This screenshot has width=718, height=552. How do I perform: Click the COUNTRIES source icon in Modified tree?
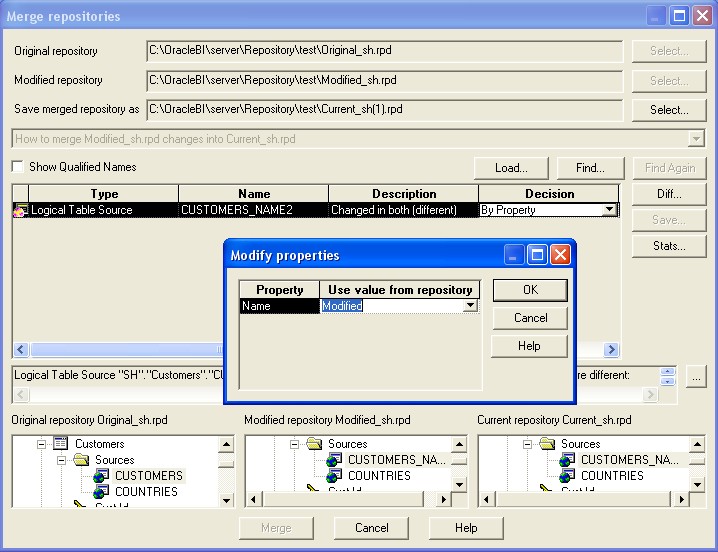click(334, 475)
